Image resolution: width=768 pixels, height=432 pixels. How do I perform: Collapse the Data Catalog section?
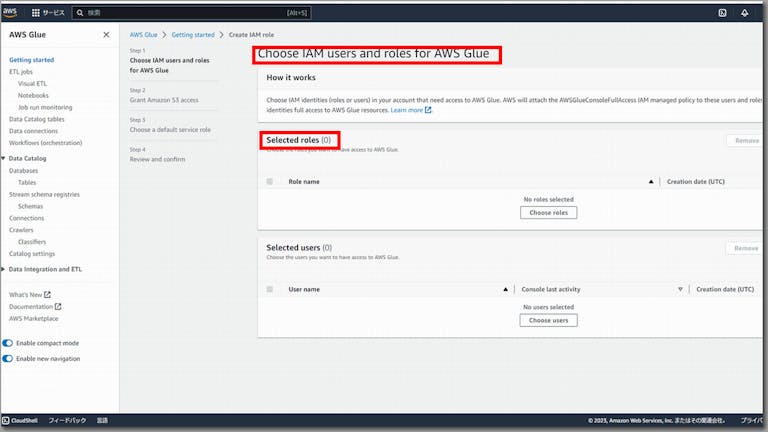[3, 159]
